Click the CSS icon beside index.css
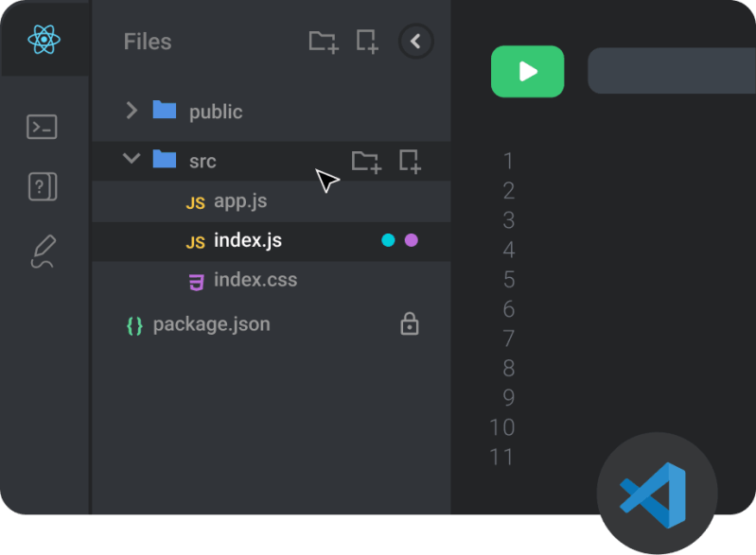Screen dimensions: 756x555 tap(196, 283)
